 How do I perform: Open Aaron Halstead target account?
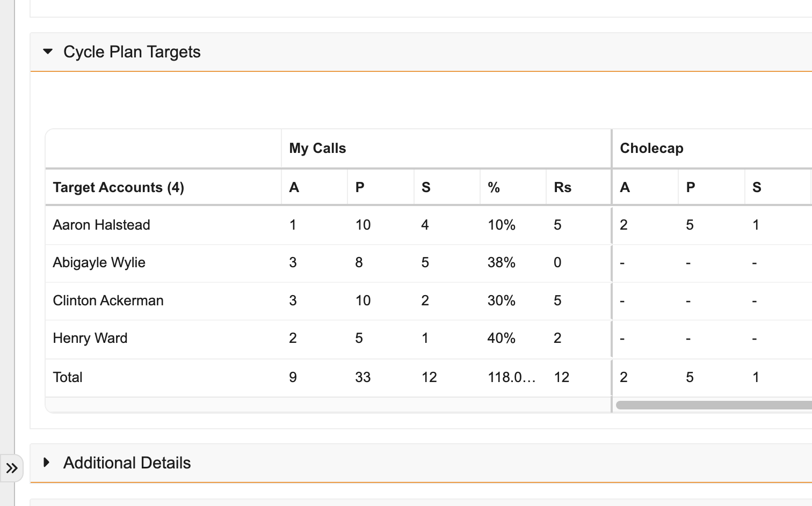[x=102, y=225]
